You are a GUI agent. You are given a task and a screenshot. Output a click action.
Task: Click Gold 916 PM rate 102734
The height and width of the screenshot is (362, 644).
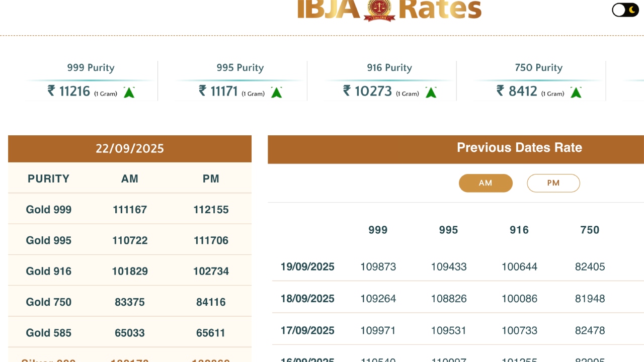coord(211,271)
